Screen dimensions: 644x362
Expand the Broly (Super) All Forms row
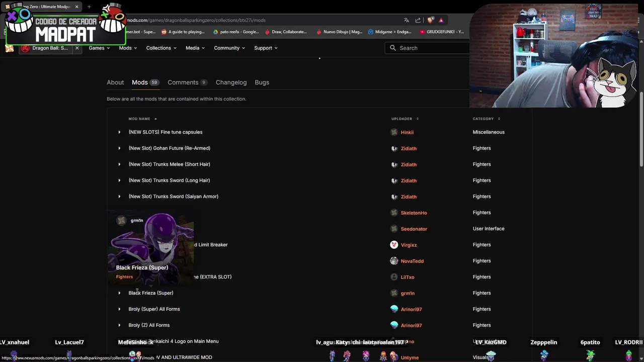(x=119, y=309)
